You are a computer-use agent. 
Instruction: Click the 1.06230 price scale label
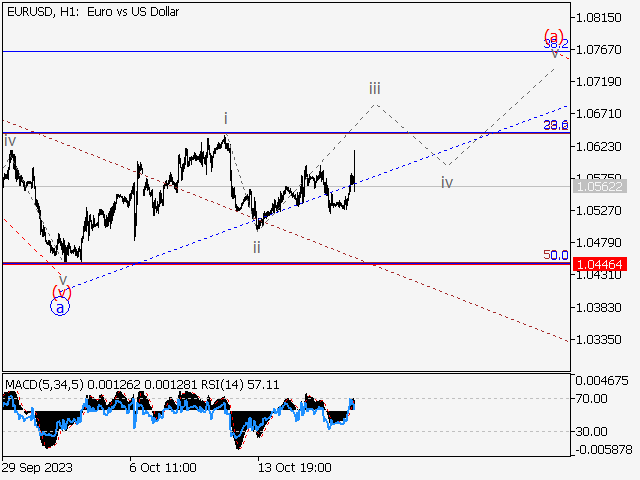tap(598, 146)
